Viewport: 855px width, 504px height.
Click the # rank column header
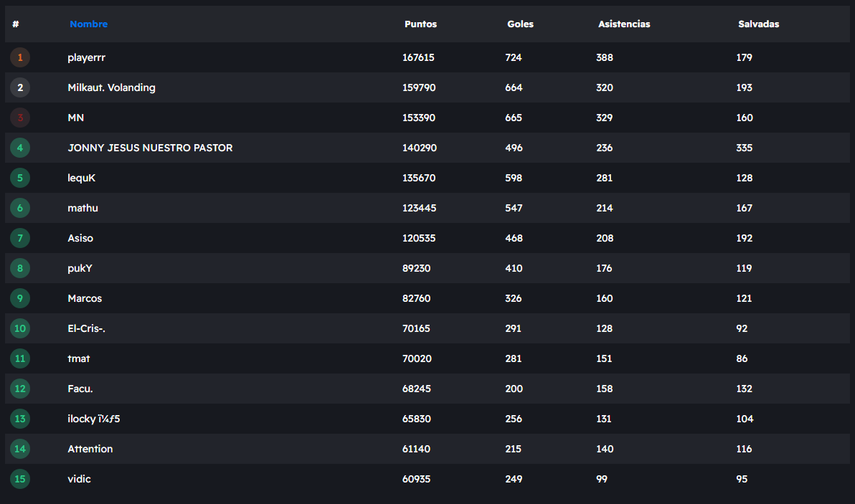click(16, 24)
